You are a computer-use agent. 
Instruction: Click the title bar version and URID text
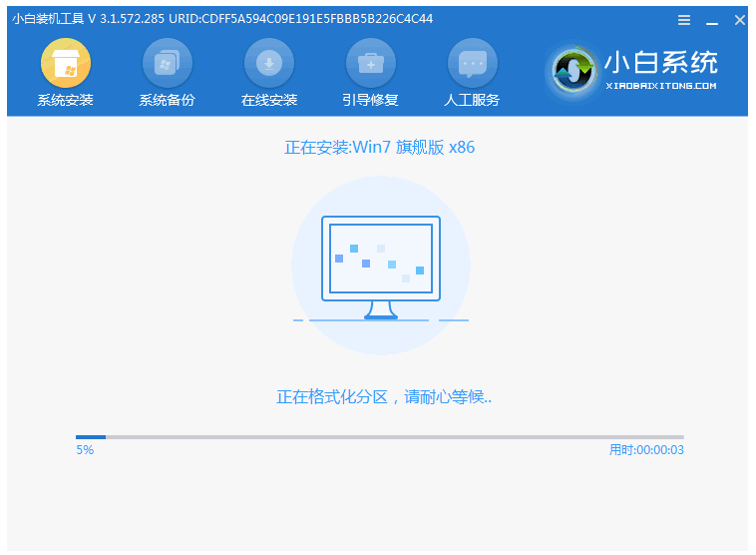pyautogui.click(x=222, y=19)
